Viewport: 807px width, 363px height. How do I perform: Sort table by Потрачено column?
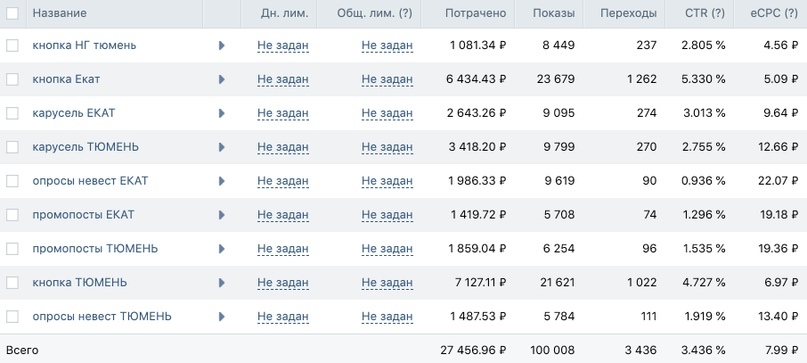click(x=476, y=13)
